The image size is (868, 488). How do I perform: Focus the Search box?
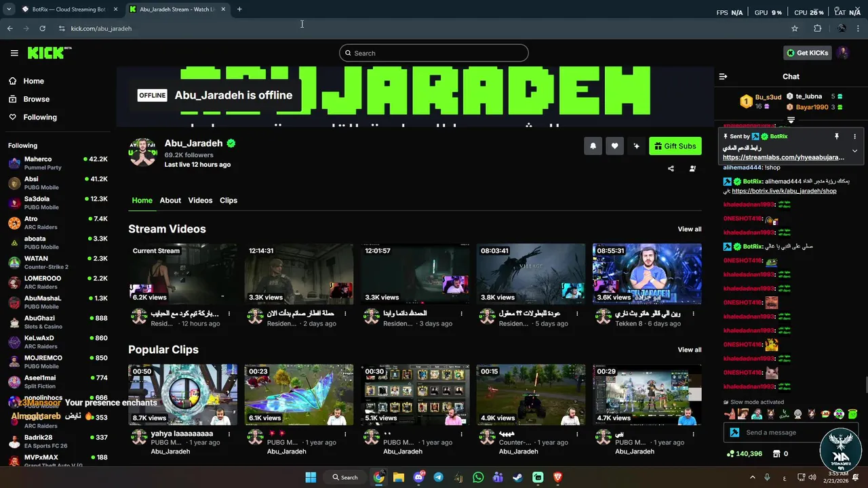click(x=434, y=53)
